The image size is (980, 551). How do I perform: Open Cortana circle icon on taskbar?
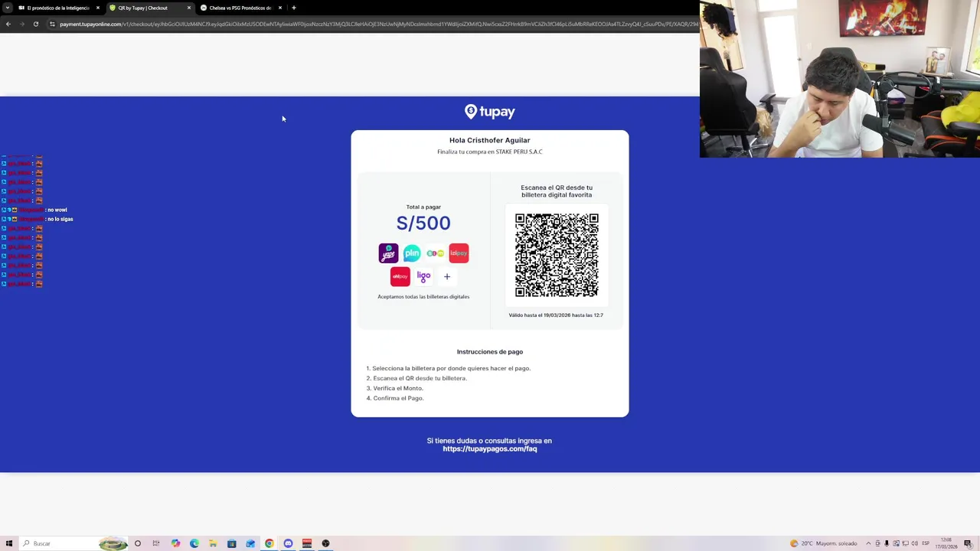(x=138, y=543)
